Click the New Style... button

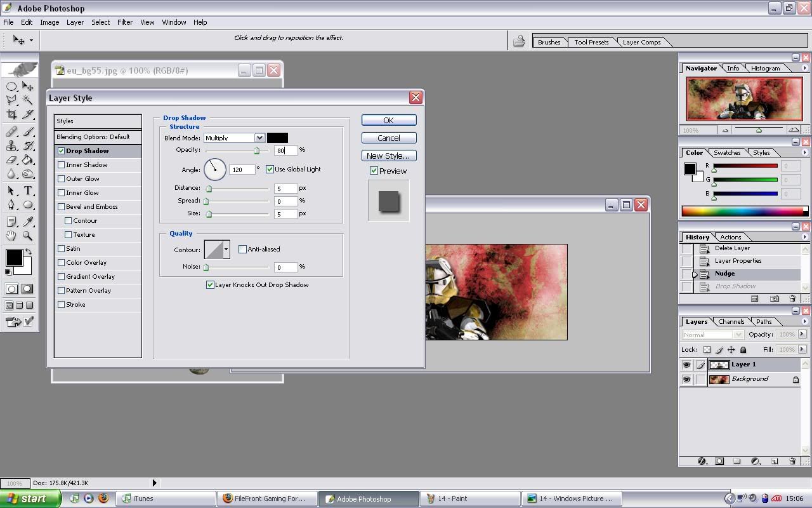pos(388,156)
